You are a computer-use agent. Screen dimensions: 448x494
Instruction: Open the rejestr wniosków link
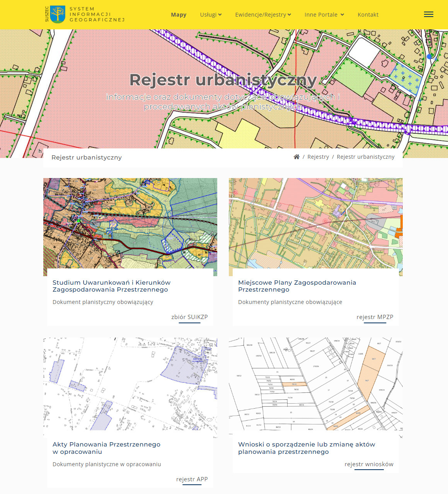[369, 464]
